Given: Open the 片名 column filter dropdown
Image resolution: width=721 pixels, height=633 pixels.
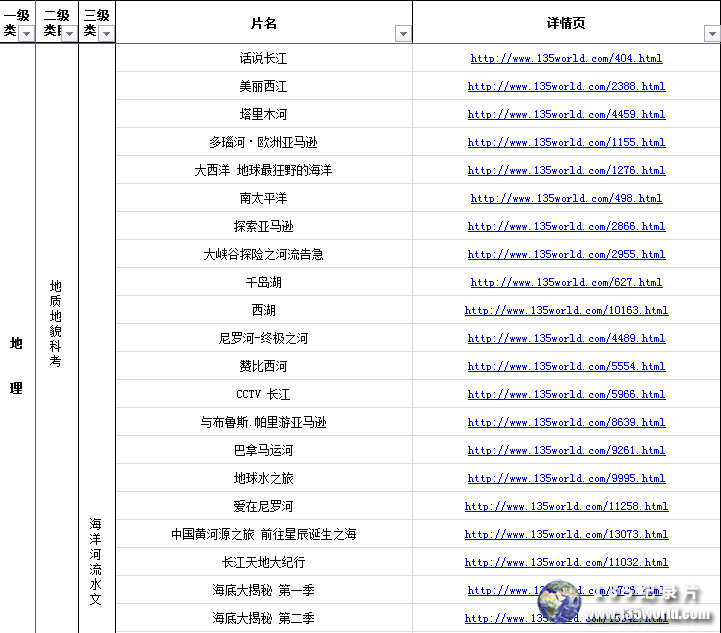Looking at the screenshot, I should (403, 34).
